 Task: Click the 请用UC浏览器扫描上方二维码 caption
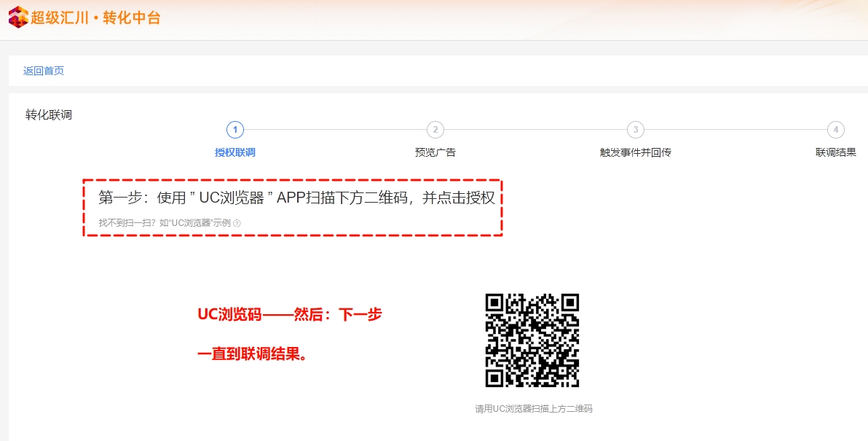click(x=534, y=409)
